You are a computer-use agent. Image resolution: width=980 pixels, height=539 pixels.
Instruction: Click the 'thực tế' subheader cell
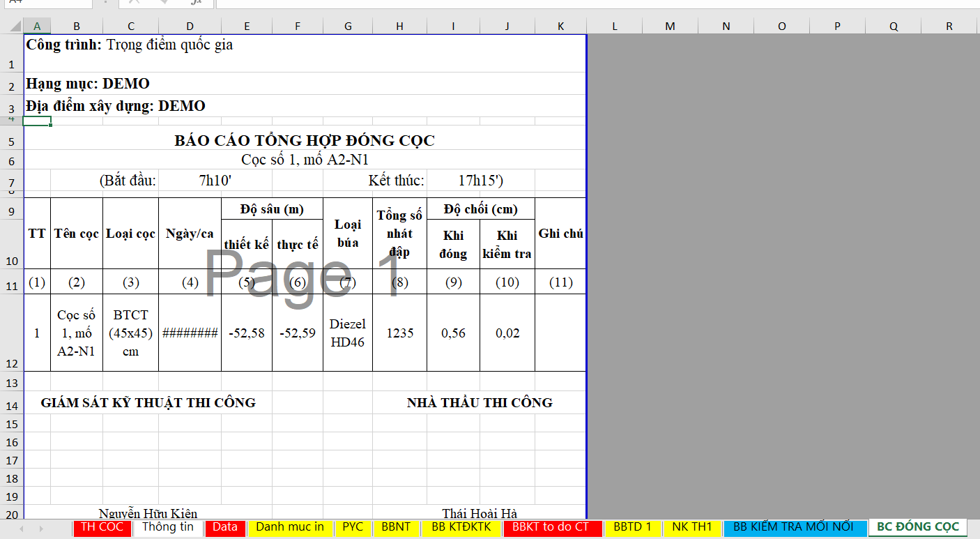pos(298,245)
